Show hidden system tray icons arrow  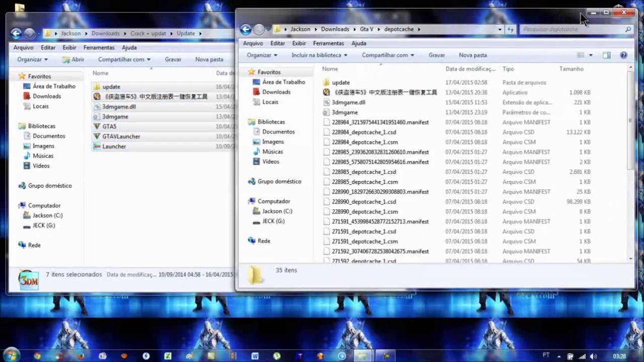[559, 356]
